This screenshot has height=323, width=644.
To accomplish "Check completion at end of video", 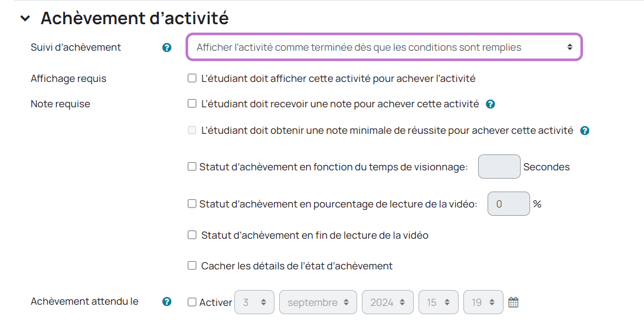I will click(192, 235).
